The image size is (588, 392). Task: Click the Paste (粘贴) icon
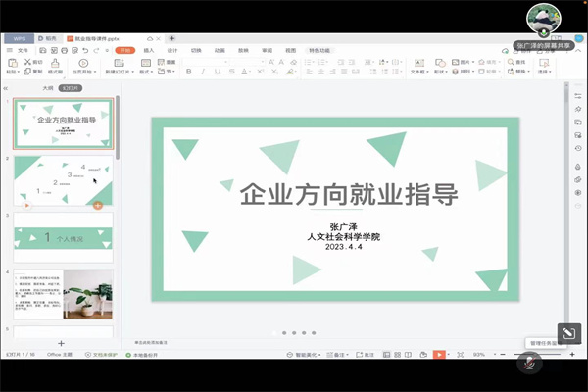coord(12,62)
